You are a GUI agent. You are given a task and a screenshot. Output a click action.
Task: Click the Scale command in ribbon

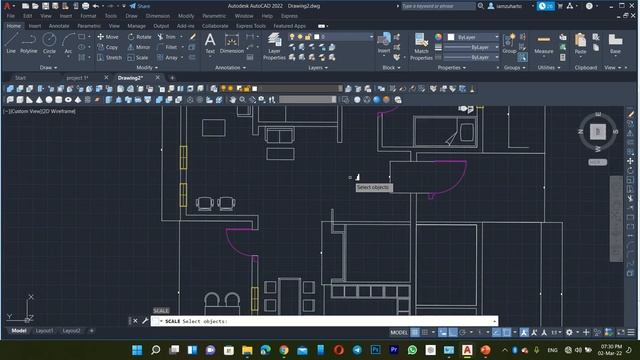pyautogui.click(x=138, y=58)
